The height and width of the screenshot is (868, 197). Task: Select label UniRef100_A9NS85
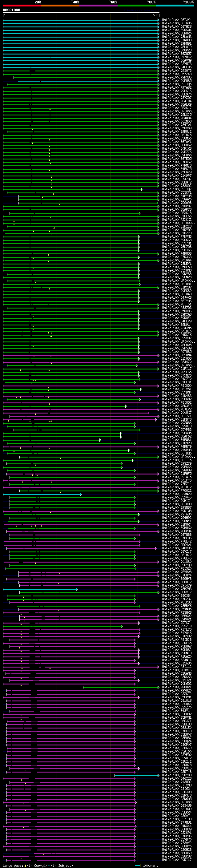[x=177, y=78]
